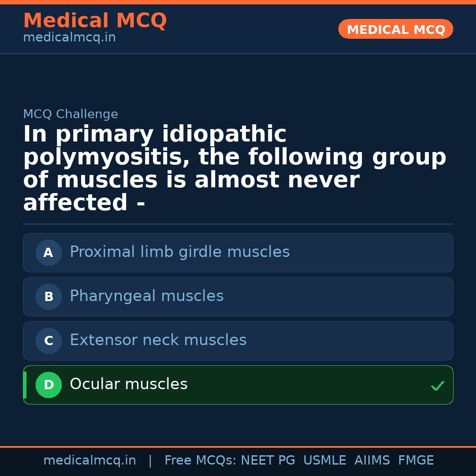Collapse the question header area
Image resolution: width=476 pixels, height=476 pixels.
point(235,167)
